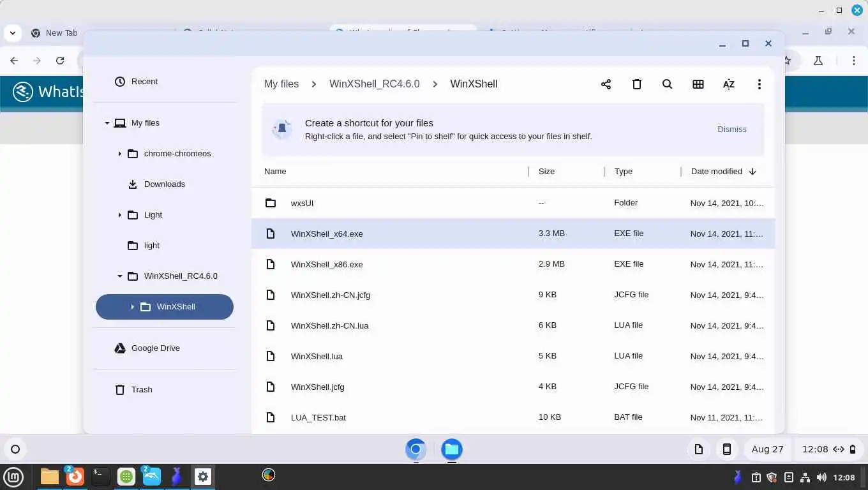Collapse the My files tree arrow
The width and height of the screenshot is (868, 490).
[x=107, y=123]
